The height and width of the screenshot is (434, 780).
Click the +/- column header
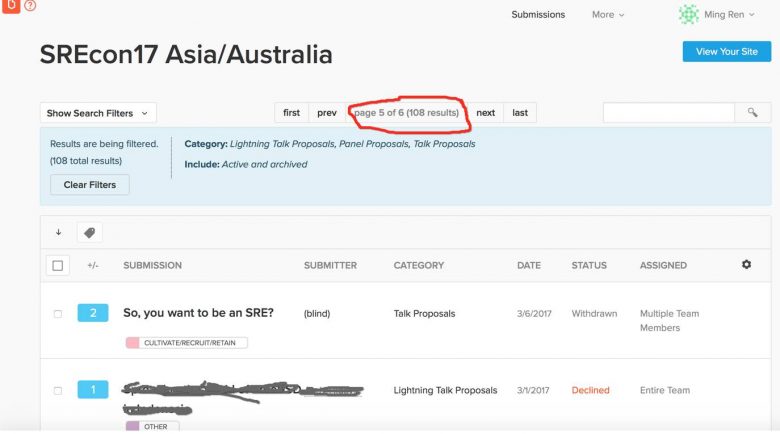pyautogui.click(x=93, y=265)
